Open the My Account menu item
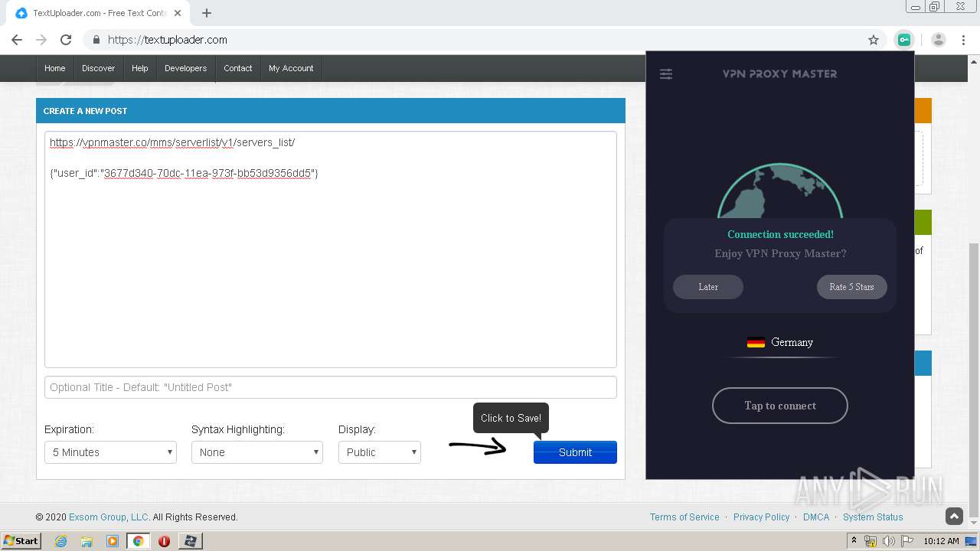This screenshot has width=980, height=551. (x=291, y=68)
